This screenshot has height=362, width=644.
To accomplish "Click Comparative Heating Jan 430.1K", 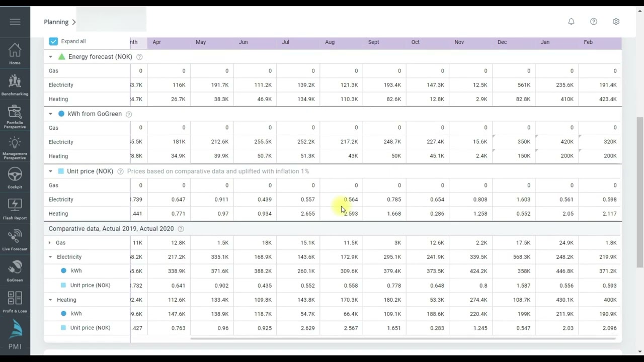I will pyautogui.click(x=564, y=300).
